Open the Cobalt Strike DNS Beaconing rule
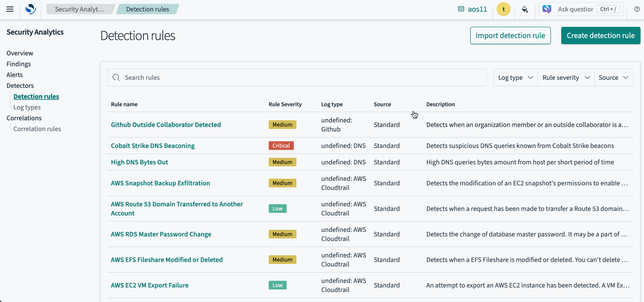The width and height of the screenshot is (644, 302). (x=153, y=145)
